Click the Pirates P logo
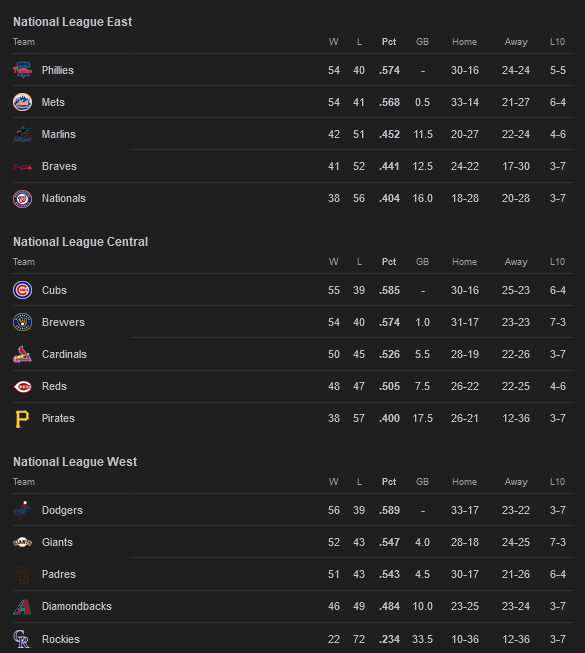Screen dimensions: 585x653 click(22, 419)
